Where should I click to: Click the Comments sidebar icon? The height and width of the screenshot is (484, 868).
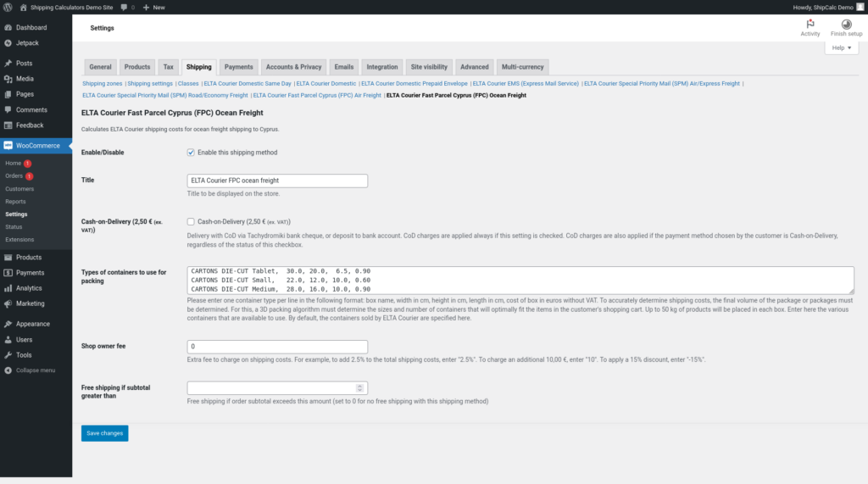[x=8, y=109]
